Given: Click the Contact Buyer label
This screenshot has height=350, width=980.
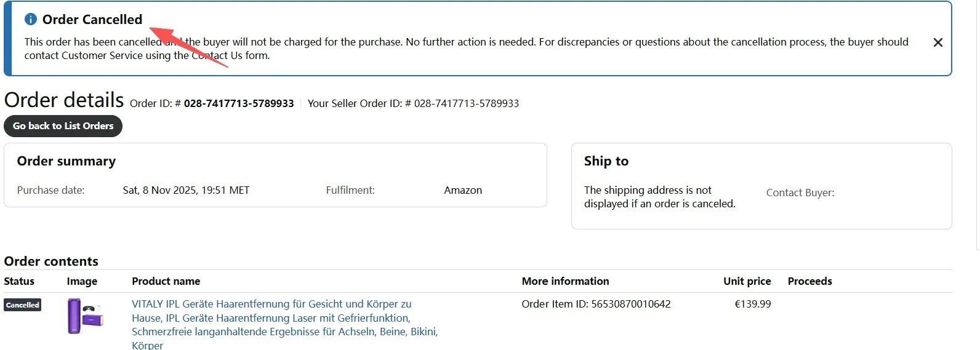Looking at the screenshot, I should pos(800,193).
